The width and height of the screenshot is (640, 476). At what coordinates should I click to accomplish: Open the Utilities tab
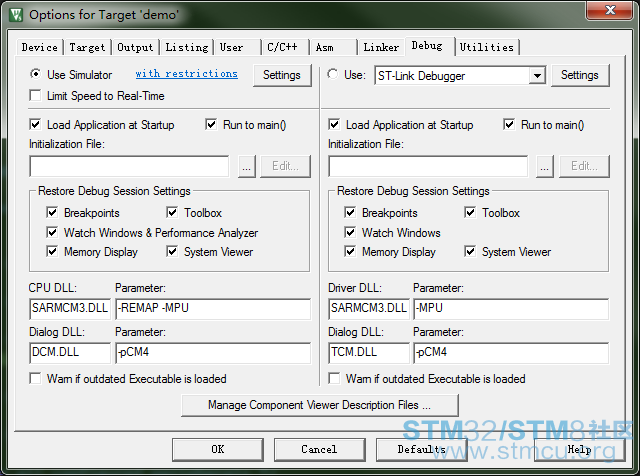487,47
